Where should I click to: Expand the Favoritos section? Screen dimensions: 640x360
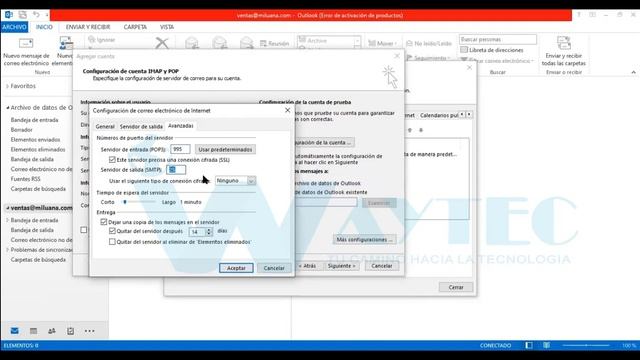tap(7, 86)
